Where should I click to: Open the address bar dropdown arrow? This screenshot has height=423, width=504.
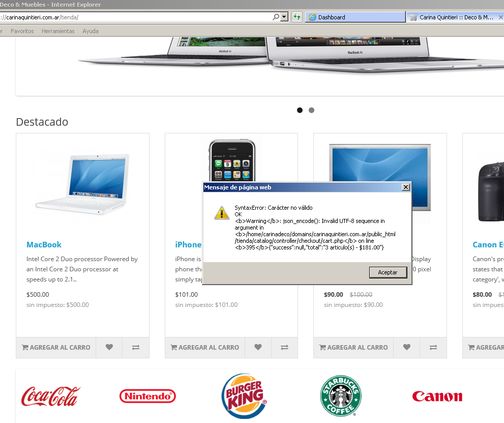[284, 17]
